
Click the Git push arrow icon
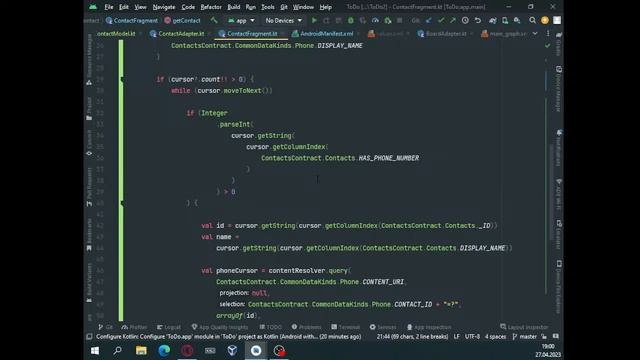coord(453,20)
